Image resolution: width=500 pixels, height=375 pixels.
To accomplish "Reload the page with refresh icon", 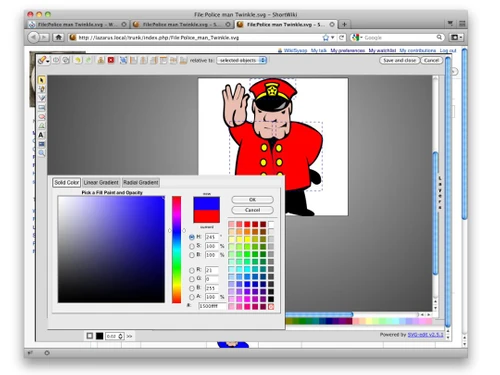I will point(341,38).
